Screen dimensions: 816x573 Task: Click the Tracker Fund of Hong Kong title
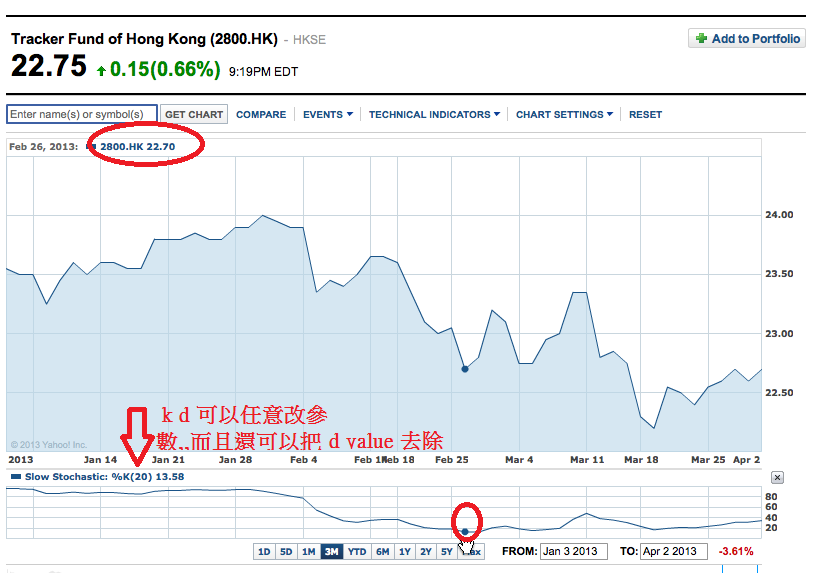point(144,39)
